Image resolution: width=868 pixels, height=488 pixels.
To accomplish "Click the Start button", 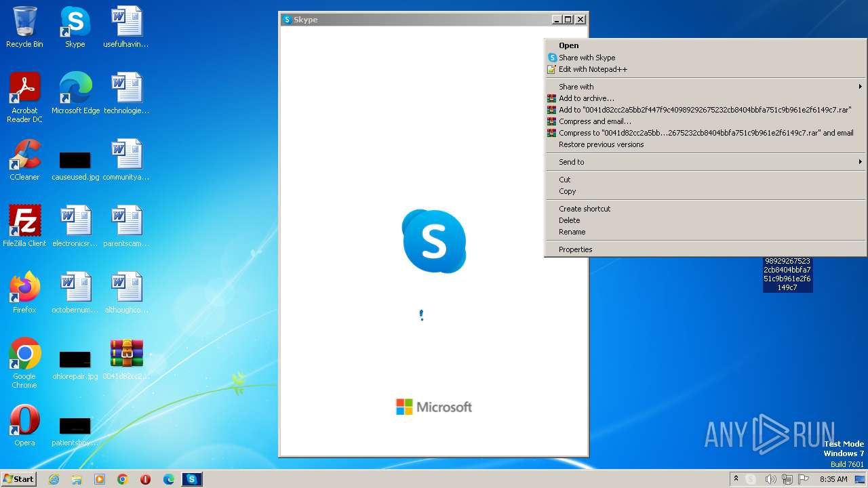I will 18,479.
